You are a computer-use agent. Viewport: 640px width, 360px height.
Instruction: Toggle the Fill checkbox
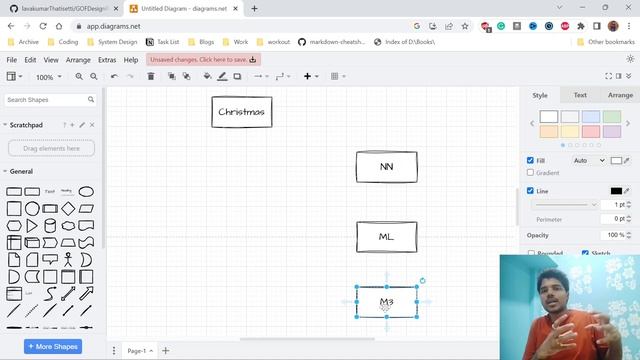click(530, 160)
